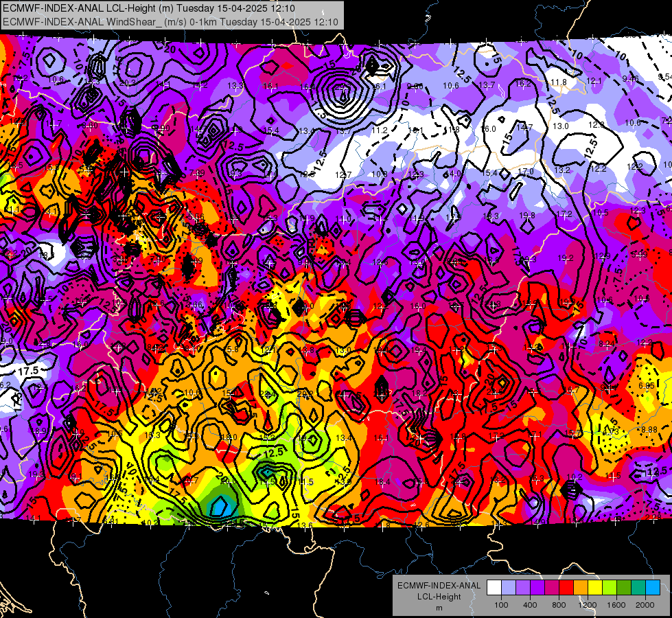This screenshot has height=618, width=672.
Task: Click the legend scale label 1200
Action: pos(588,605)
